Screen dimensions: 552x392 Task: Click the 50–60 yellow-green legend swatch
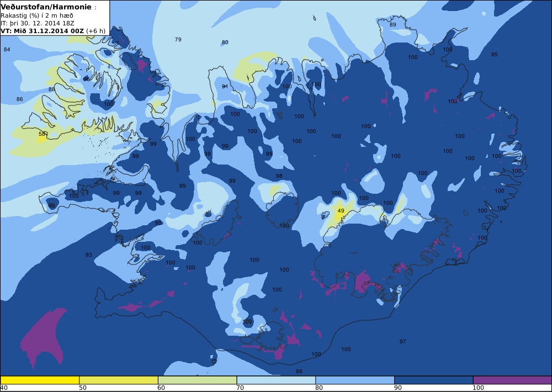point(119,380)
